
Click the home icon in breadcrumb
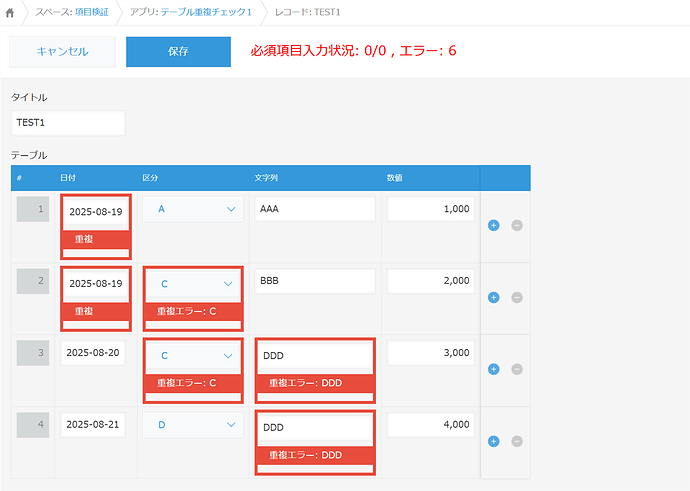[x=11, y=13]
